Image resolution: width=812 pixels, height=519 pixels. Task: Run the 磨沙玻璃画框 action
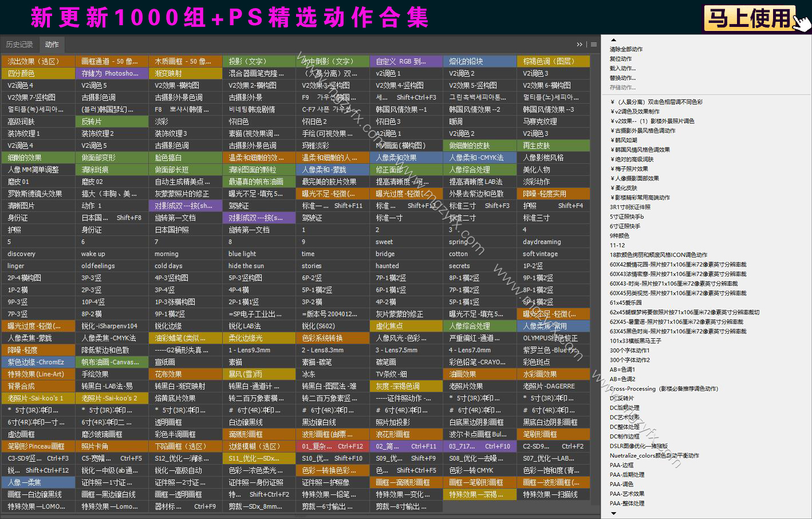[x=112, y=434]
